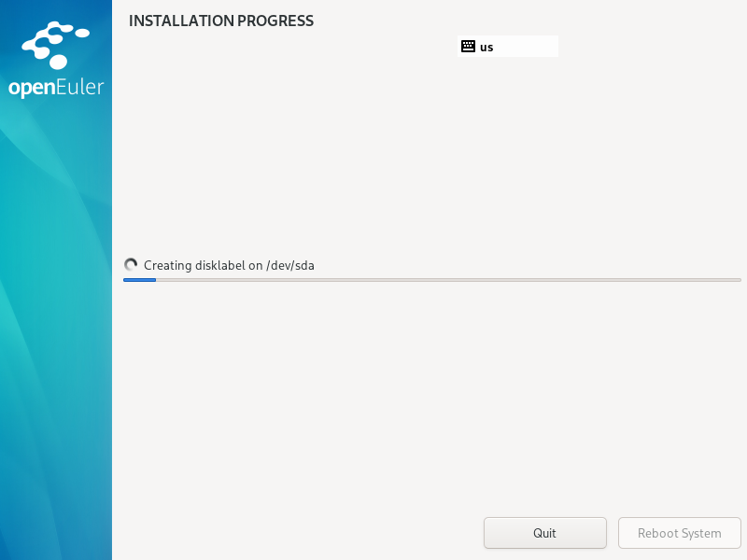Click the spinning progress indicator icon
This screenshot has height=560, width=747.
pyautogui.click(x=131, y=265)
